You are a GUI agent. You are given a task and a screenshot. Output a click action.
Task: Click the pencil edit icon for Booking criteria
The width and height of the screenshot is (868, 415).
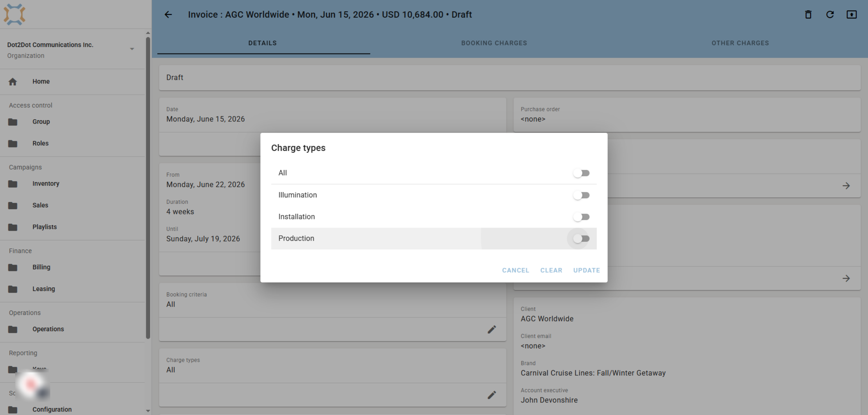point(492,329)
